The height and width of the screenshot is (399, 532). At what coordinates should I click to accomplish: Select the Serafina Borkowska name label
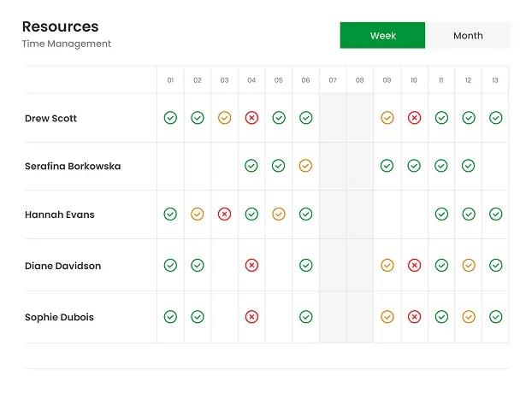coord(73,167)
